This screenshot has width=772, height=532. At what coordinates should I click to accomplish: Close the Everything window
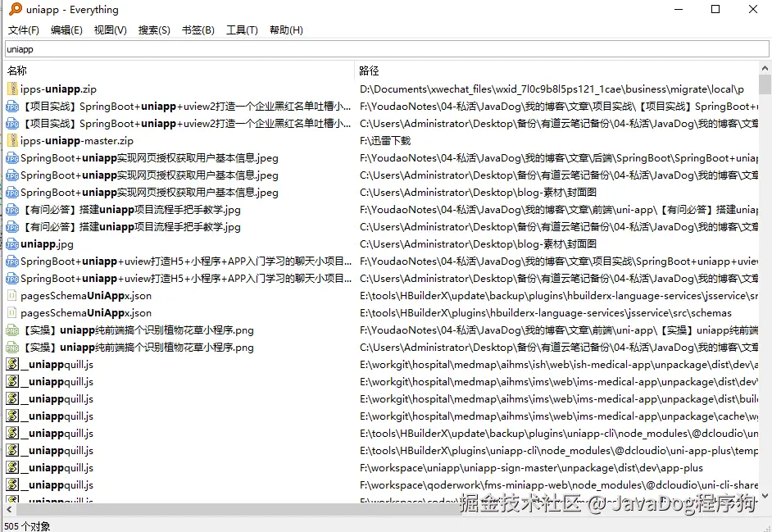753,9
